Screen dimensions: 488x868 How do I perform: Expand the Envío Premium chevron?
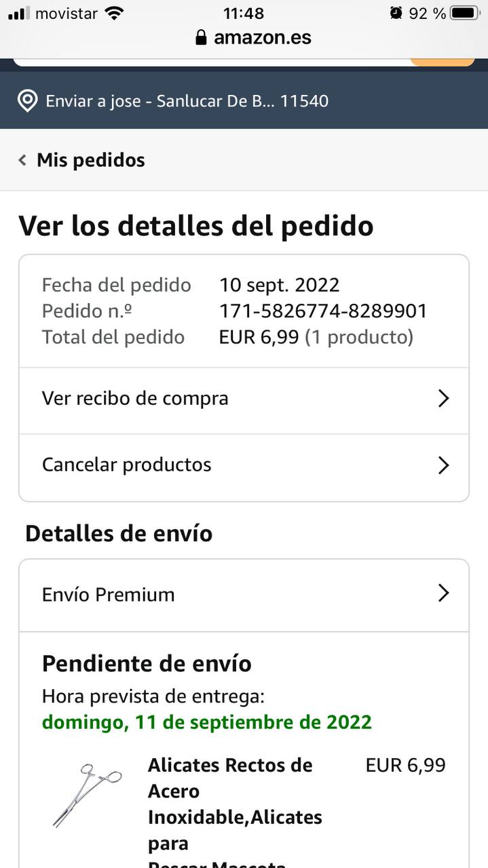coord(443,594)
